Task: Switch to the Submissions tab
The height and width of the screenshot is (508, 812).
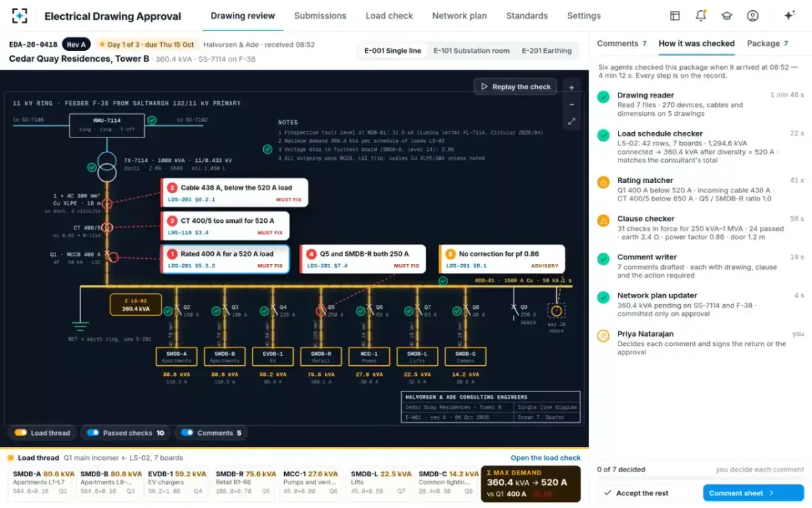Action: point(320,16)
